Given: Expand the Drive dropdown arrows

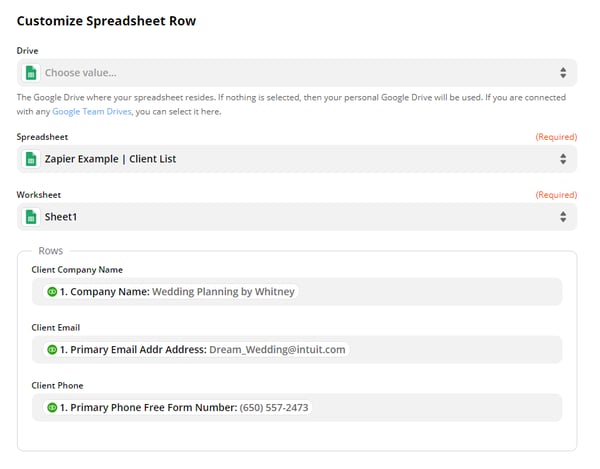Looking at the screenshot, I should 563,73.
